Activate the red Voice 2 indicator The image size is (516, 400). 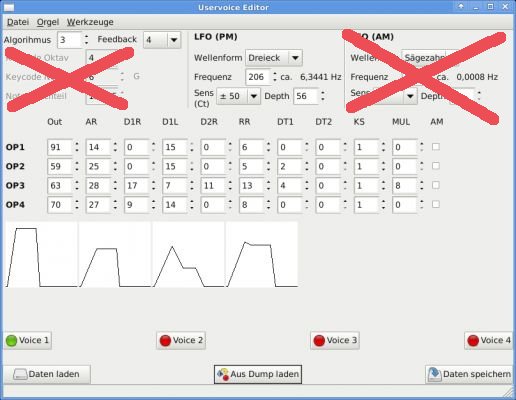[x=165, y=341]
